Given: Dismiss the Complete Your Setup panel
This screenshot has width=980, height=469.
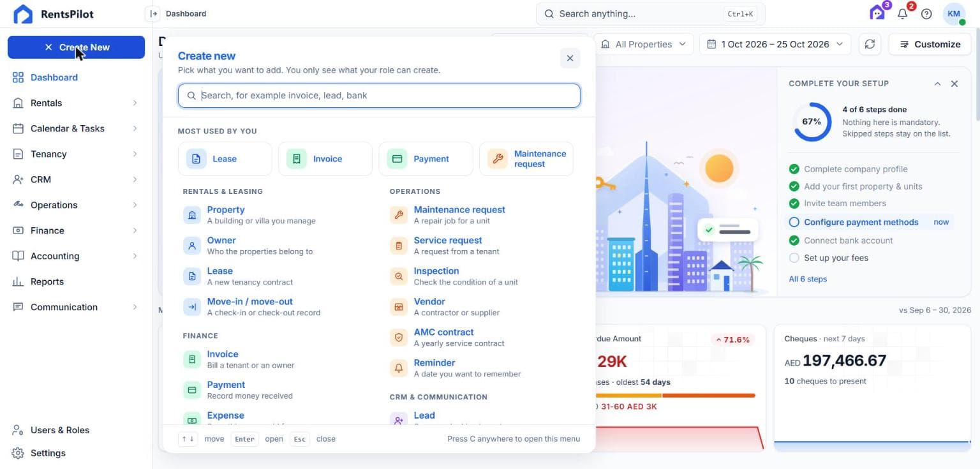Looking at the screenshot, I should (x=954, y=84).
